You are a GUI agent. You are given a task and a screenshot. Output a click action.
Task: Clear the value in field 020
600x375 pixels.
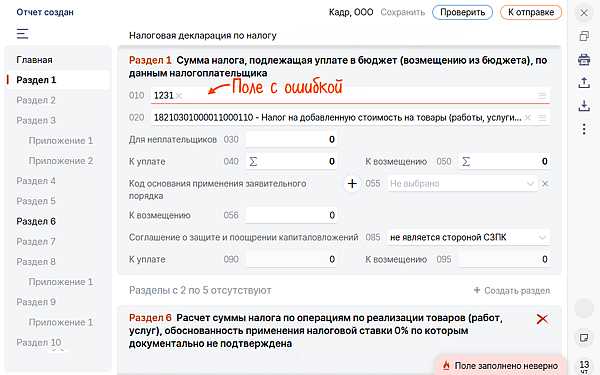pos(528,117)
